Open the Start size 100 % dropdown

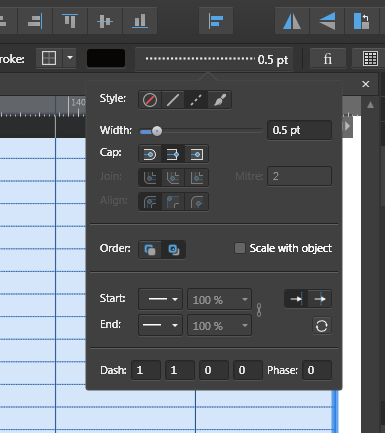[x=219, y=299]
